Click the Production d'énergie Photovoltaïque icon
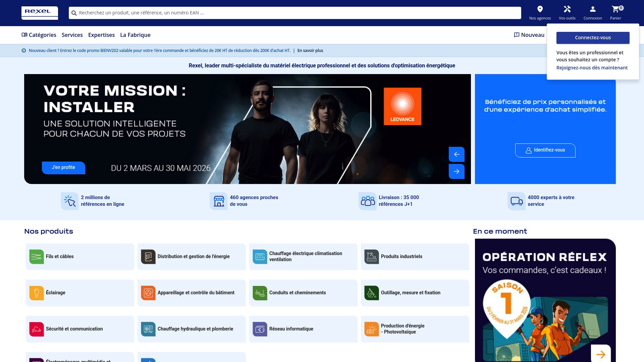The image size is (644, 362). coord(372,329)
